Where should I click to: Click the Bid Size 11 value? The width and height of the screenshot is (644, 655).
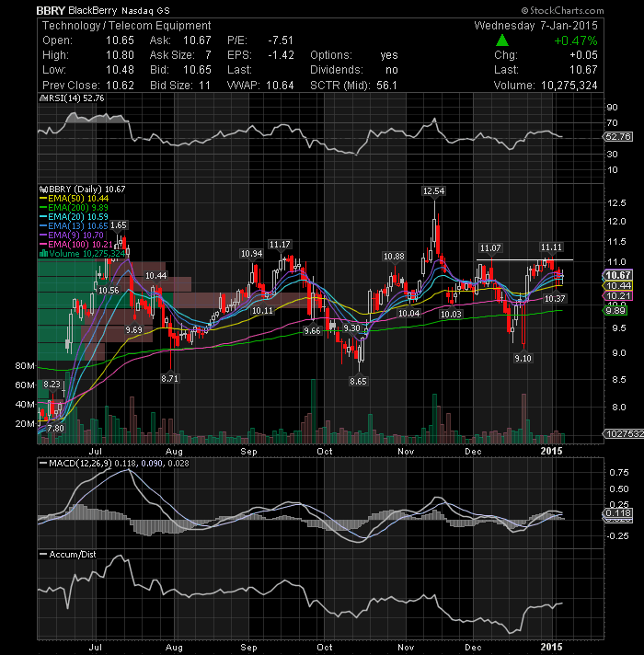[204, 86]
